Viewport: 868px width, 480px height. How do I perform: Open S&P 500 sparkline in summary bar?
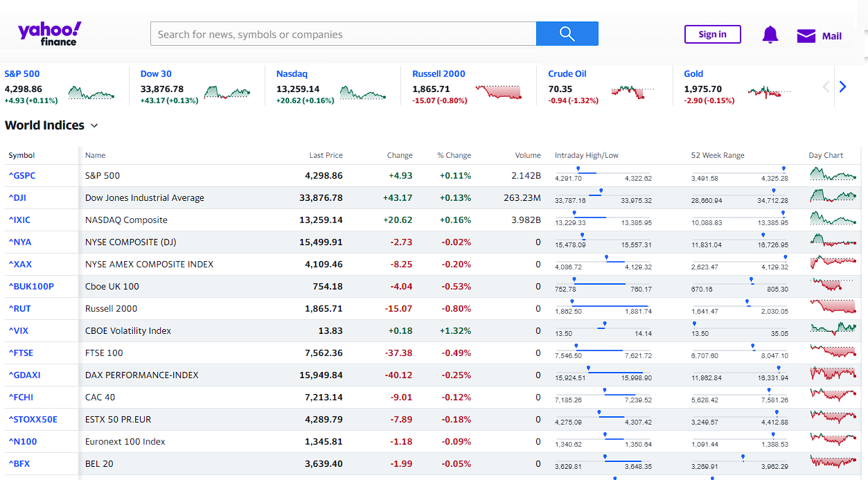91,93
